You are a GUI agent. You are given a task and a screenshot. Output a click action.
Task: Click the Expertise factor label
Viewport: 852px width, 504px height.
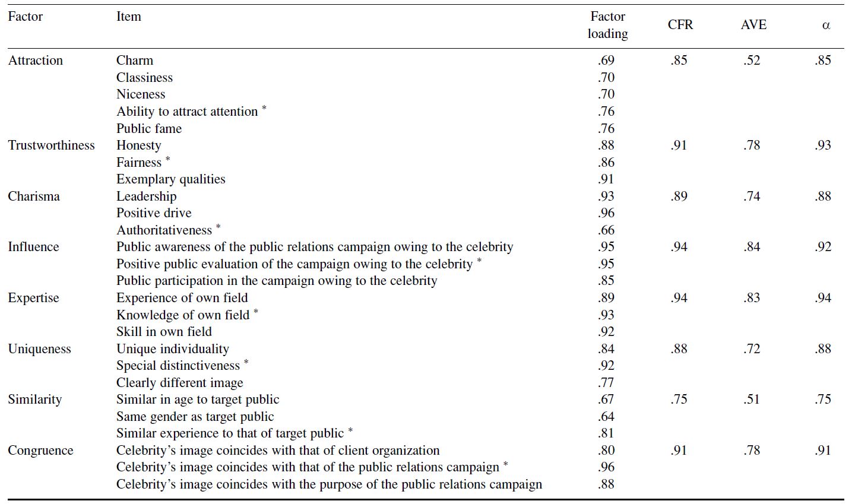34,298
